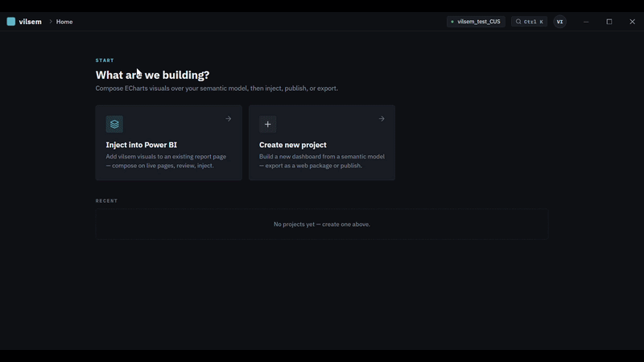Open the Home breadcrumb

pyautogui.click(x=64, y=22)
